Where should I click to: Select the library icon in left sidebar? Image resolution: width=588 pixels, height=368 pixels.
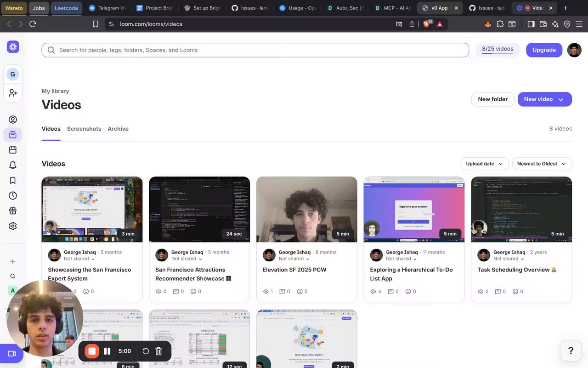[x=13, y=135]
